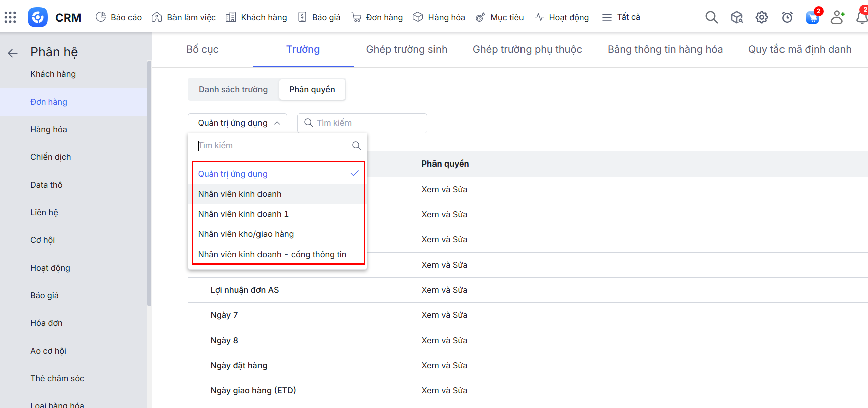Click the alarm clock reminder icon
The width and height of the screenshot is (868, 408).
[x=787, y=17]
